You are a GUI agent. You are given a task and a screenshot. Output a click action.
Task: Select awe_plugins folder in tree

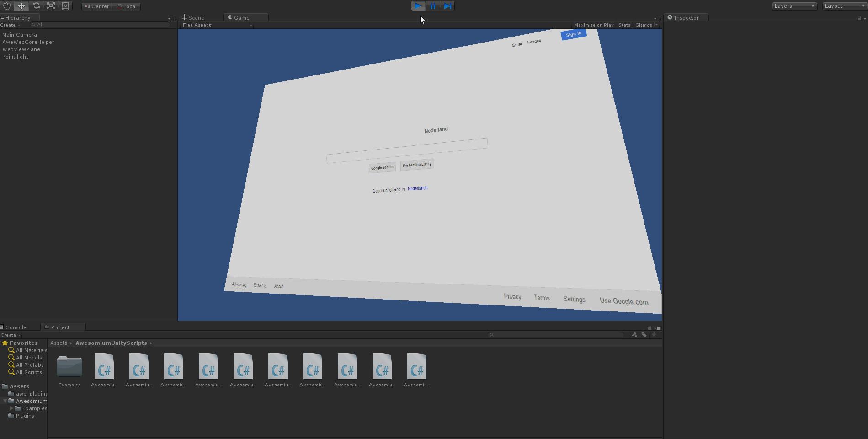pos(28,394)
